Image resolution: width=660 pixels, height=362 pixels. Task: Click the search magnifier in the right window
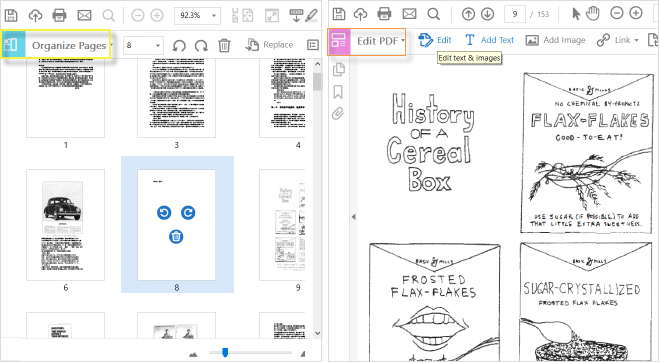pyautogui.click(x=434, y=14)
